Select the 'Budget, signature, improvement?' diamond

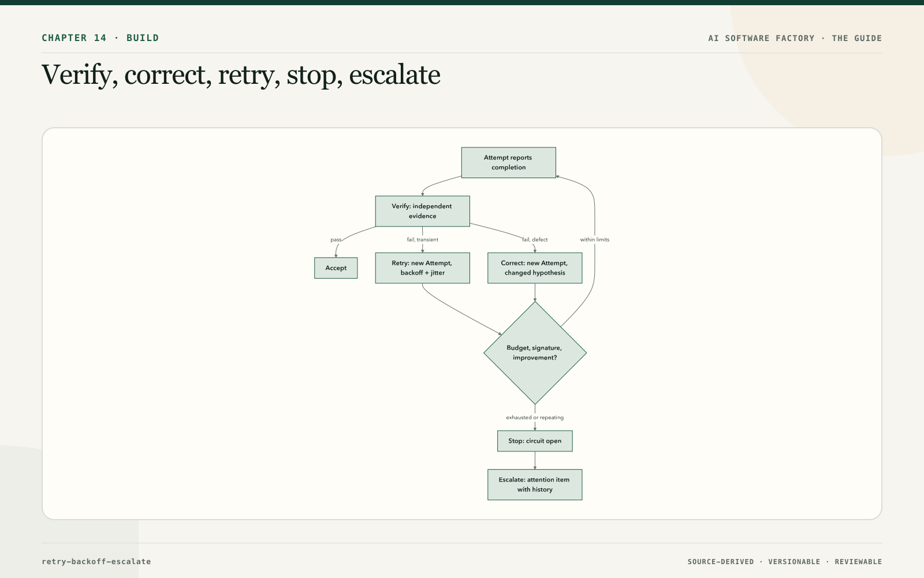pyautogui.click(x=535, y=353)
